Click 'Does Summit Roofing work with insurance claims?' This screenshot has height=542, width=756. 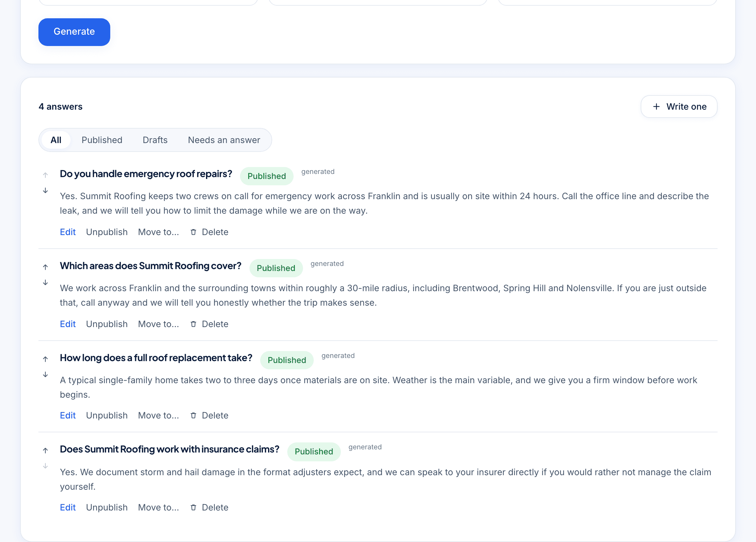tap(170, 449)
